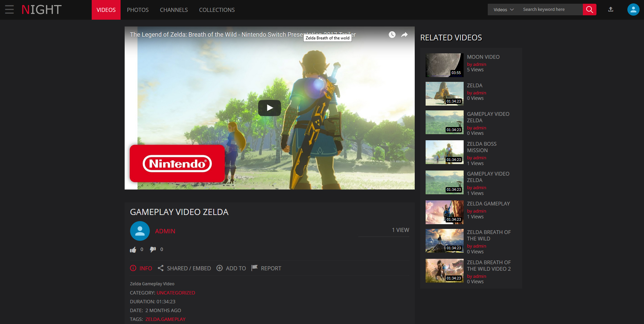Open the ZELDA.GAMEPLAY tag link
Image resolution: width=644 pixels, height=324 pixels.
[165, 319]
